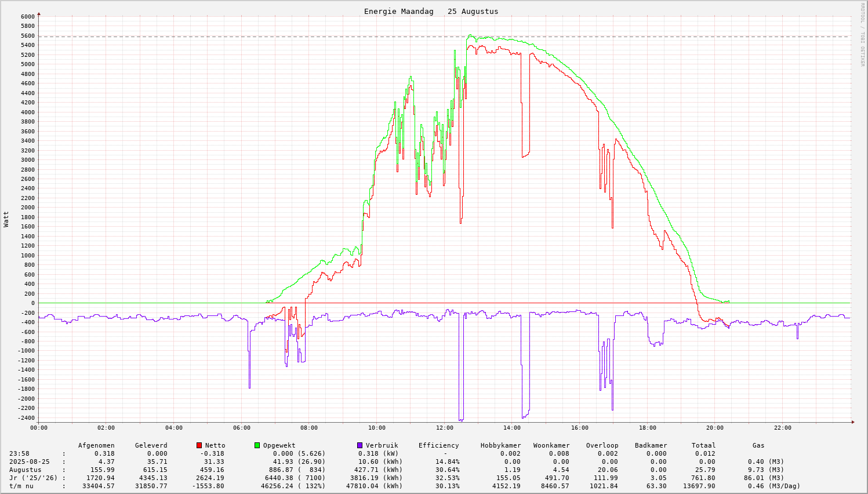Click the Totaal column header
The width and height of the screenshot is (868, 494).
703,445
